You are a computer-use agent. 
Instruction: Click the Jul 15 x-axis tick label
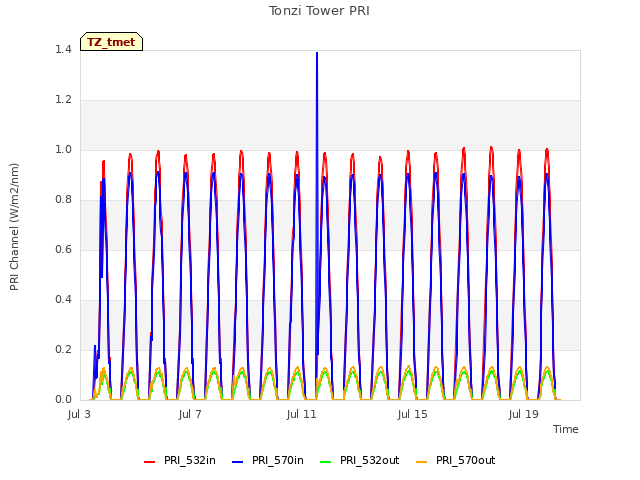point(413,414)
